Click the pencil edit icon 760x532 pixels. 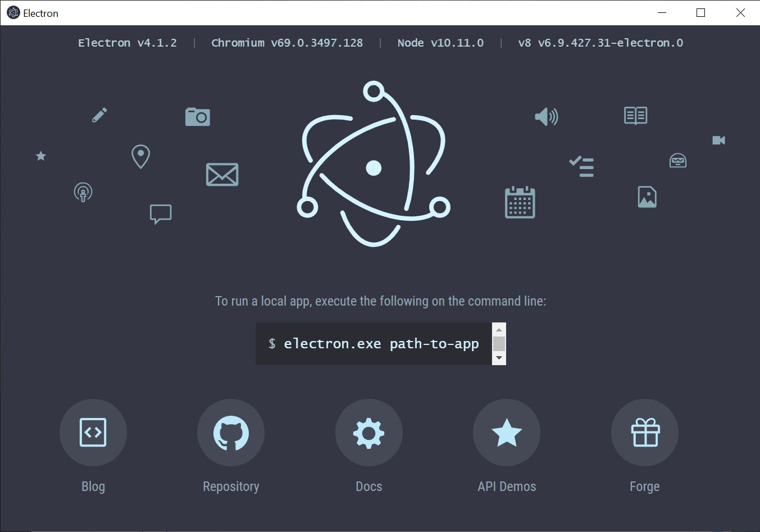pos(99,115)
